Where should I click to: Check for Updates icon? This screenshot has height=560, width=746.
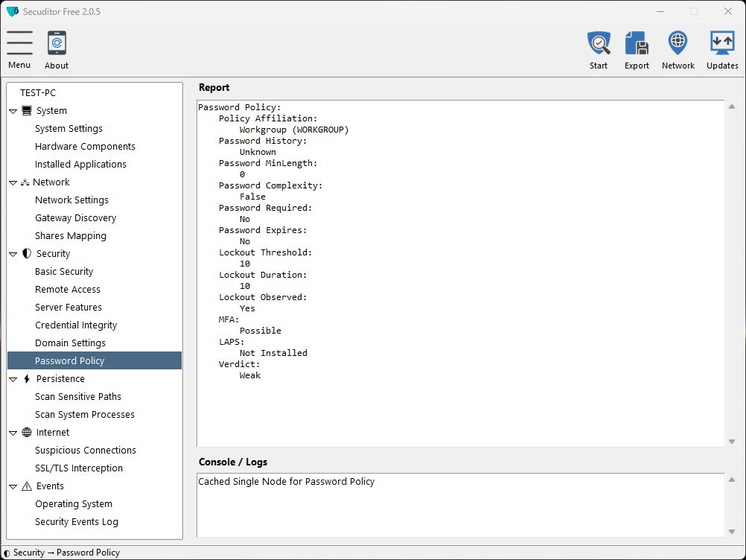coord(721,43)
